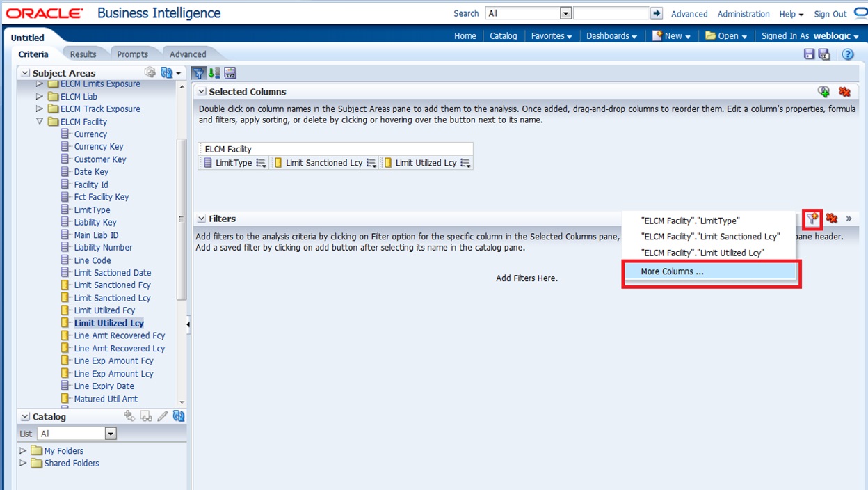This screenshot has width=868, height=490.
Task: Open options icon beside Limit Sanctioned Lcy column
Action: click(371, 163)
